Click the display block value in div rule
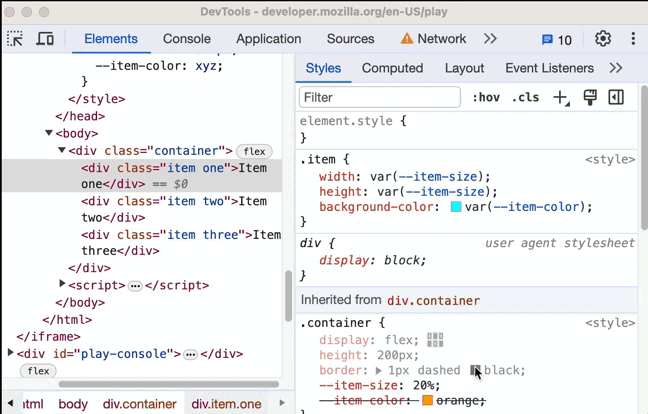648x414 pixels. [401, 260]
